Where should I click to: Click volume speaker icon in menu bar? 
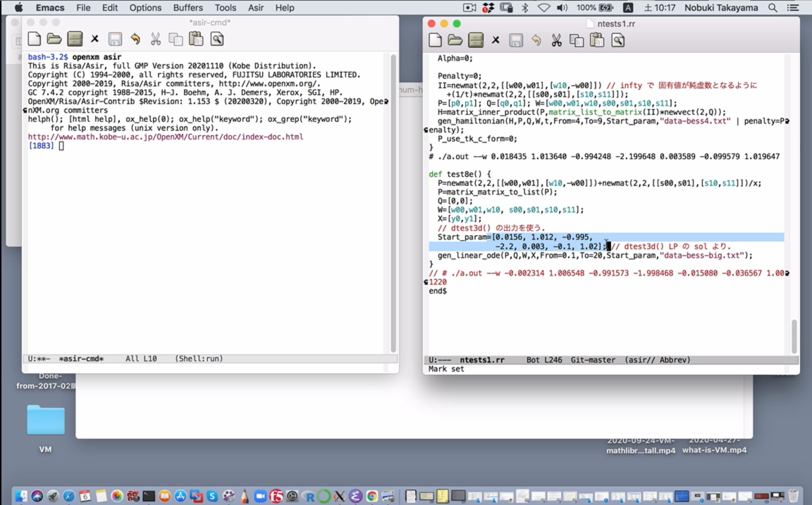click(562, 7)
